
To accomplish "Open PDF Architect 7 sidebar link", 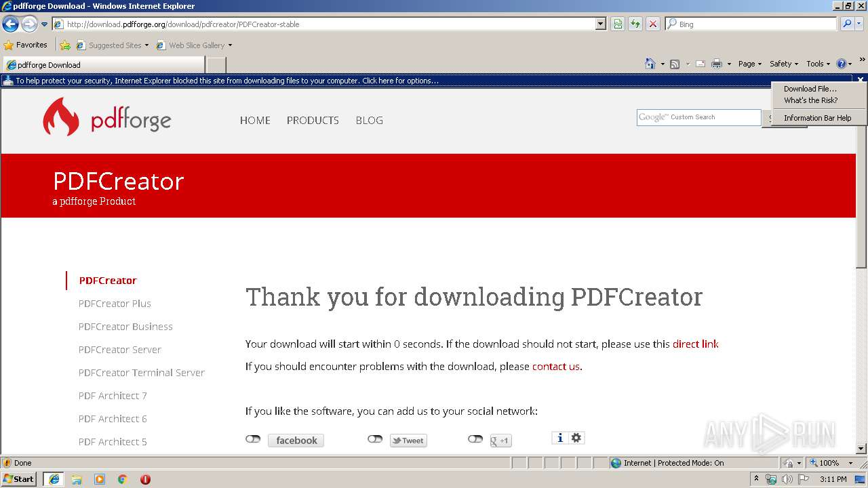I will tap(113, 396).
